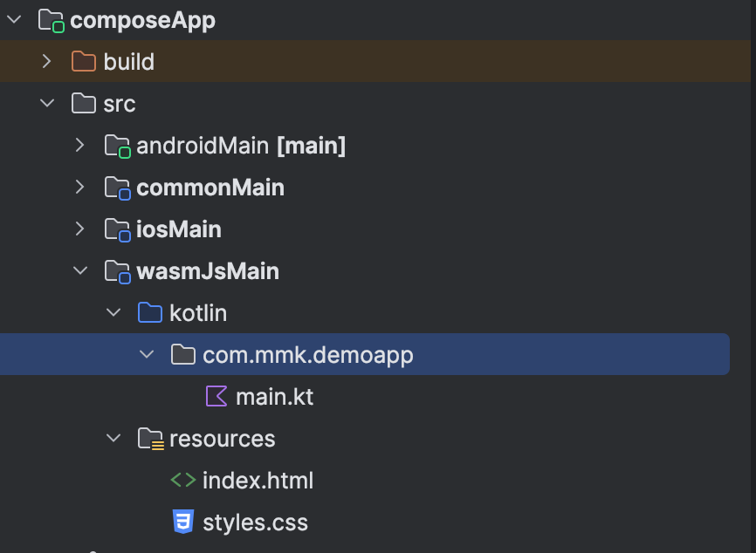Click the composeApp module folder icon
The image size is (756, 553).
pos(52,21)
